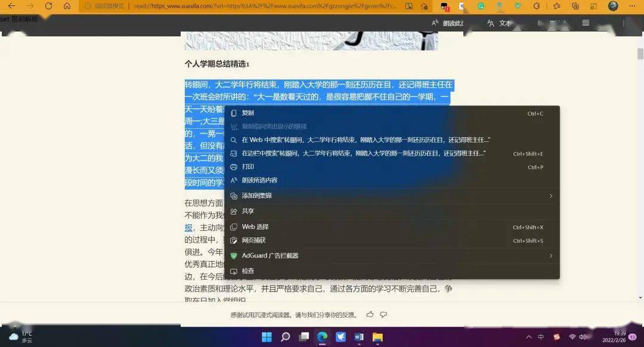Image resolution: width=644 pixels, height=347 pixels.
Task: Click the vertical scrollbar thumb
Action: [640, 54]
